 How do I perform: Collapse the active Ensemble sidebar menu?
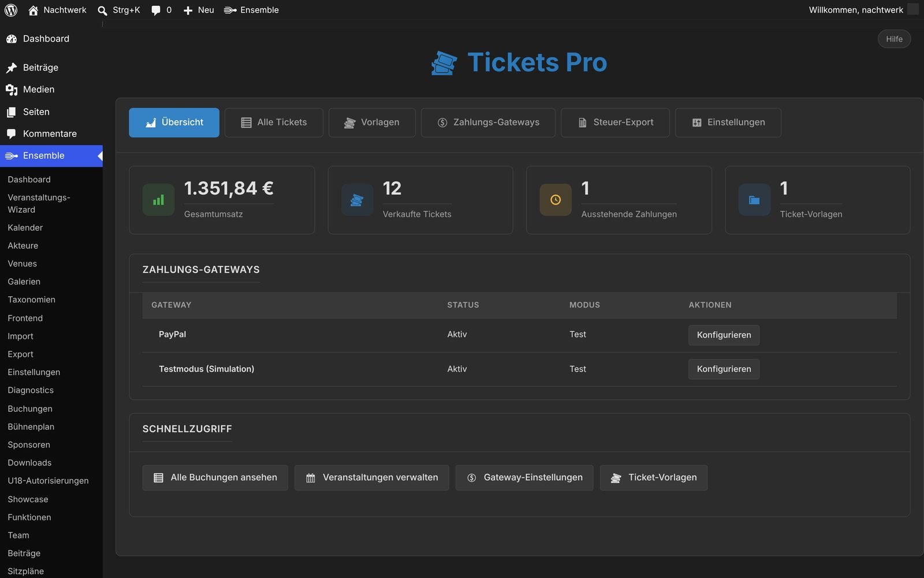pos(51,156)
